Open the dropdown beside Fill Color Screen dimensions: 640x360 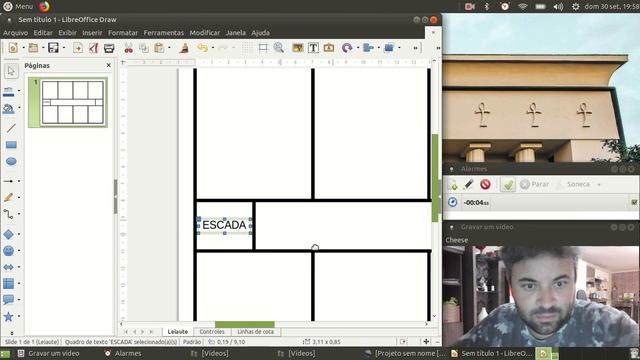(x=19, y=108)
